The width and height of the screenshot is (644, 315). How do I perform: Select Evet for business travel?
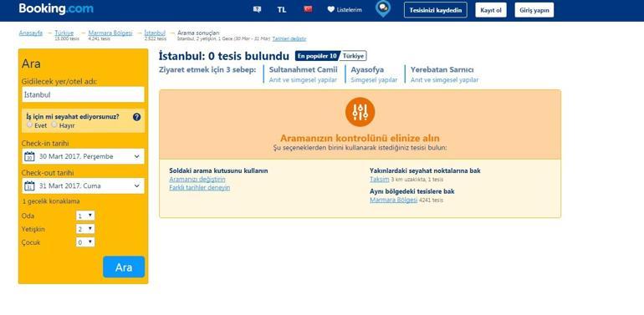[29, 124]
